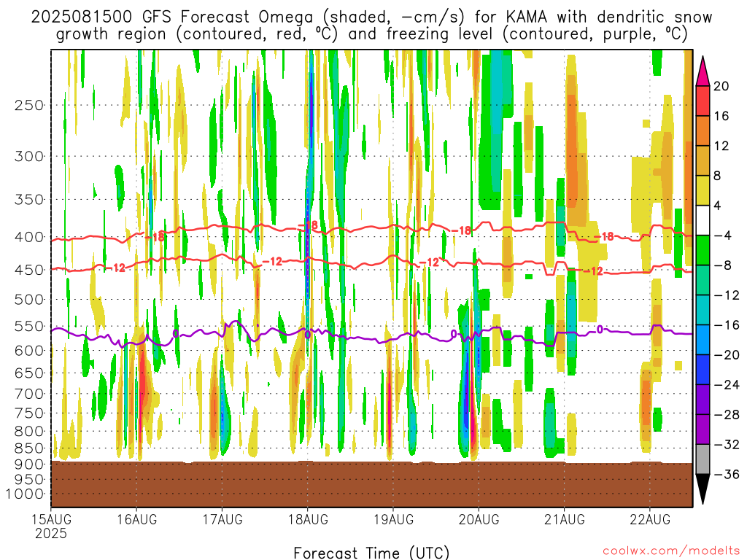Click the Forecast Time (UTC) axis title
The height and width of the screenshot is (560, 747).
tap(371, 553)
